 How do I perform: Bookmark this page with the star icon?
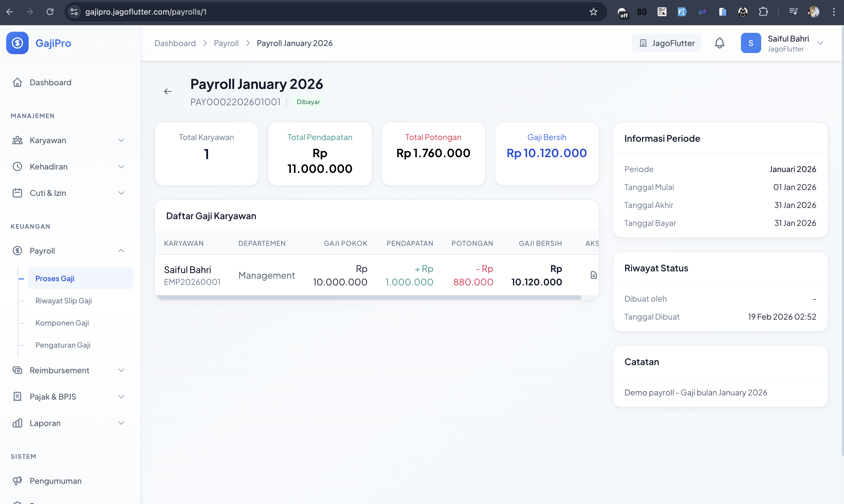pyautogui.click(x=593, y=12)
